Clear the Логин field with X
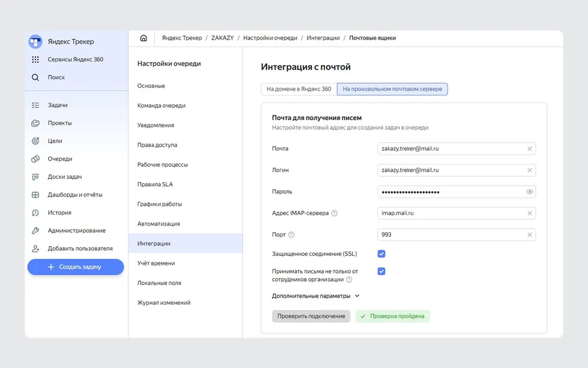The width and height of the screenshot is (588, 368). coord(529,170)
